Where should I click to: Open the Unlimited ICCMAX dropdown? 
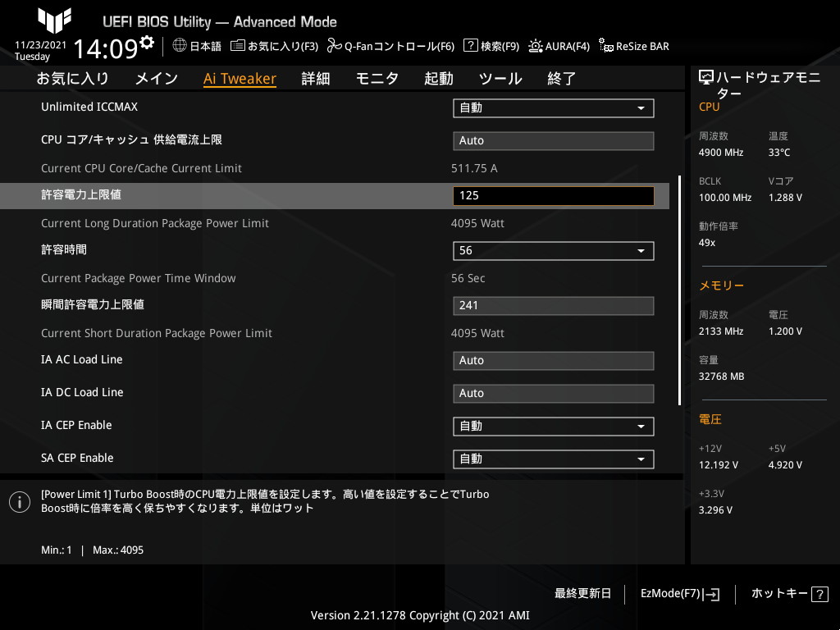coord(554,108)
